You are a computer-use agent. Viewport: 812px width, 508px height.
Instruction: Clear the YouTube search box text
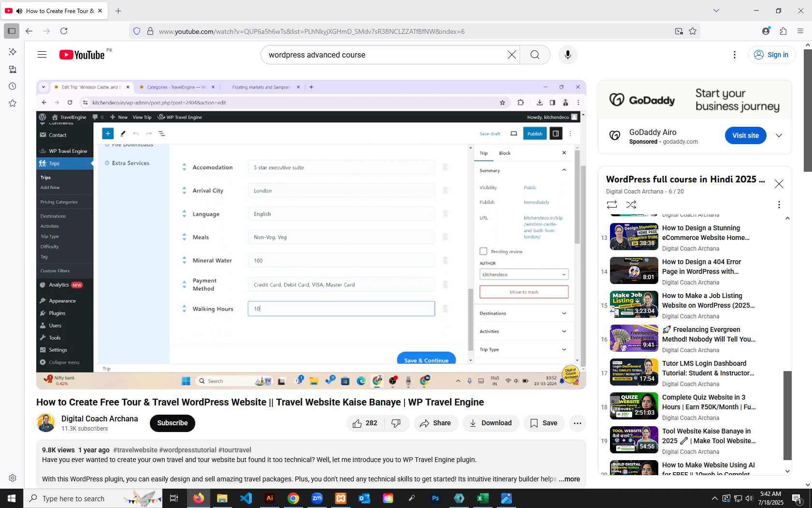coord(511,55)
